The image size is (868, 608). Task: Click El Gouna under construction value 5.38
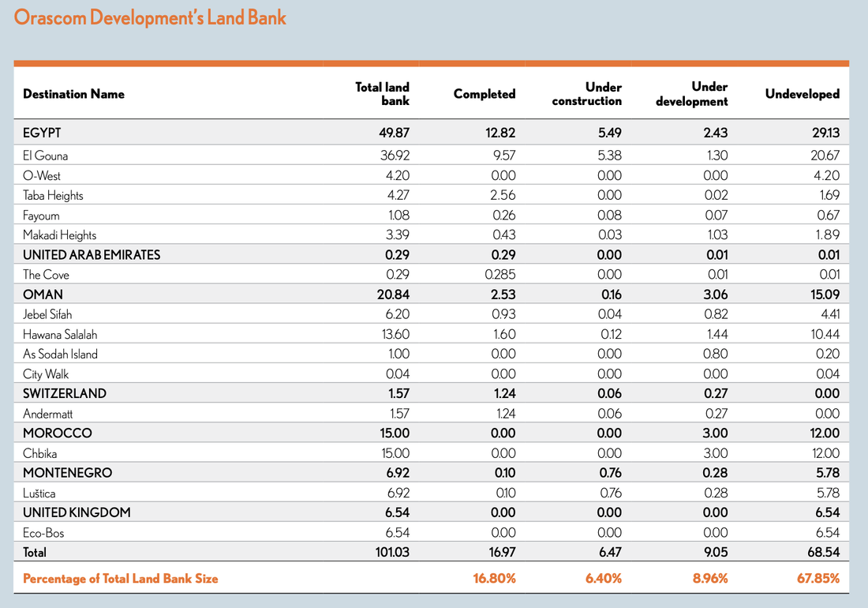coord(609,156)
